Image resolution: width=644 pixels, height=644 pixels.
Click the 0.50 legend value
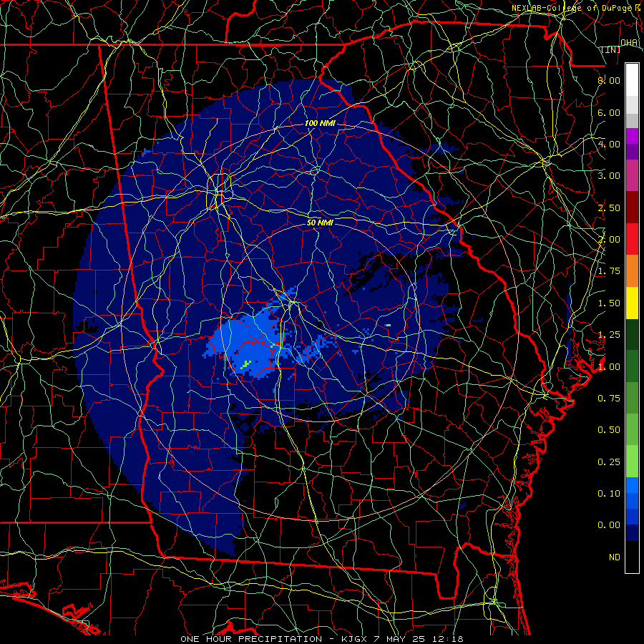[x=609, y=430]
